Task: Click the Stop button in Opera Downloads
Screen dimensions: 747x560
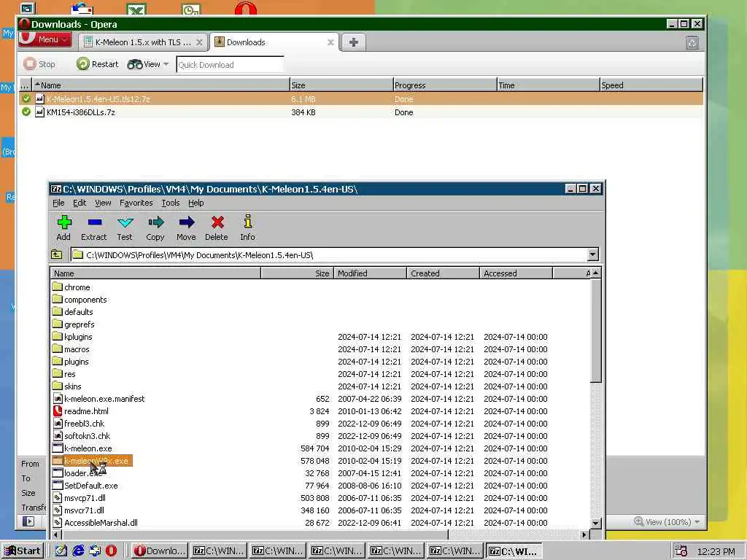Action: coord(39,64)
